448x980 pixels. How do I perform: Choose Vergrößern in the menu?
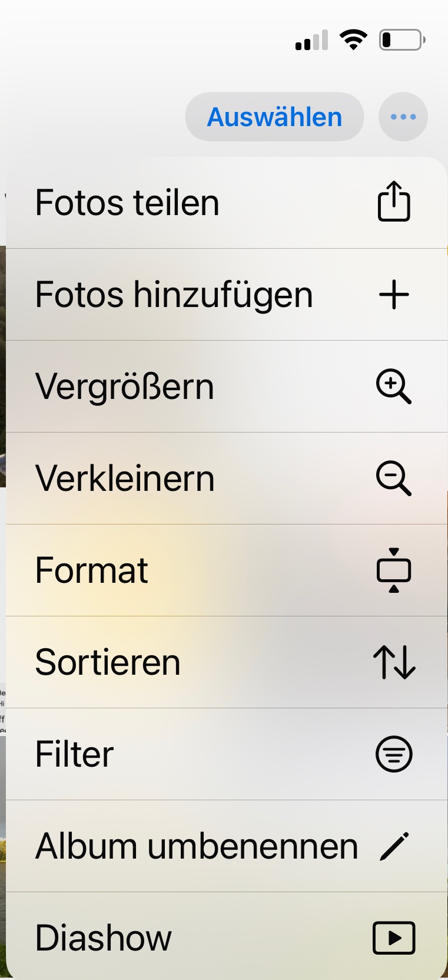click(124, 387)
